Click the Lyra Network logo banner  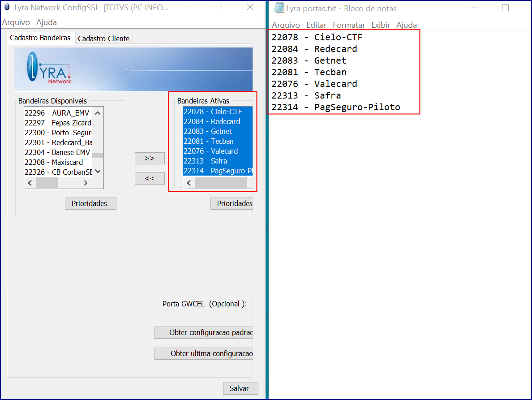134,69
